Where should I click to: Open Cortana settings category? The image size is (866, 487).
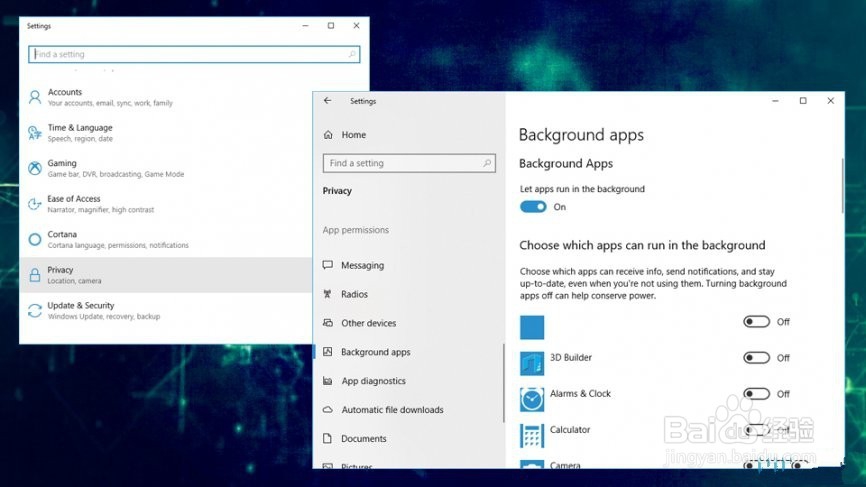point(166,239)
